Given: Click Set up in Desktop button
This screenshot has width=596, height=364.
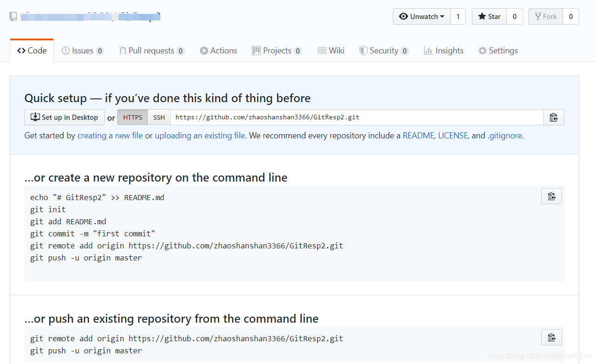Looking at the screenshot, I should tap(64, 117).
